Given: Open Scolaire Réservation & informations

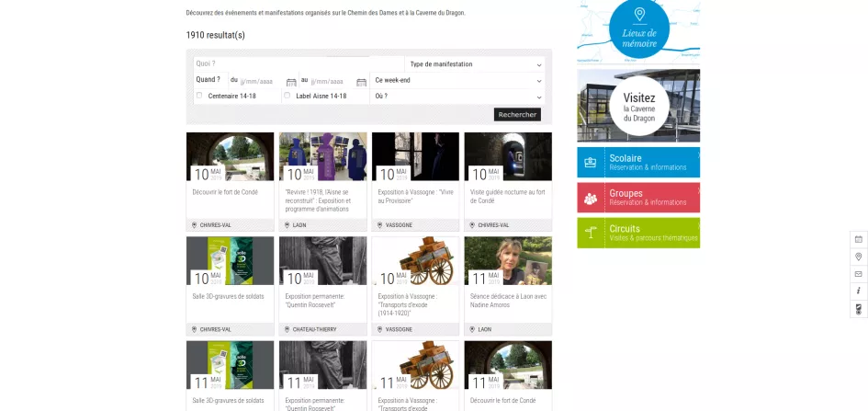Looking at the screenshot, I should point(638,163).
